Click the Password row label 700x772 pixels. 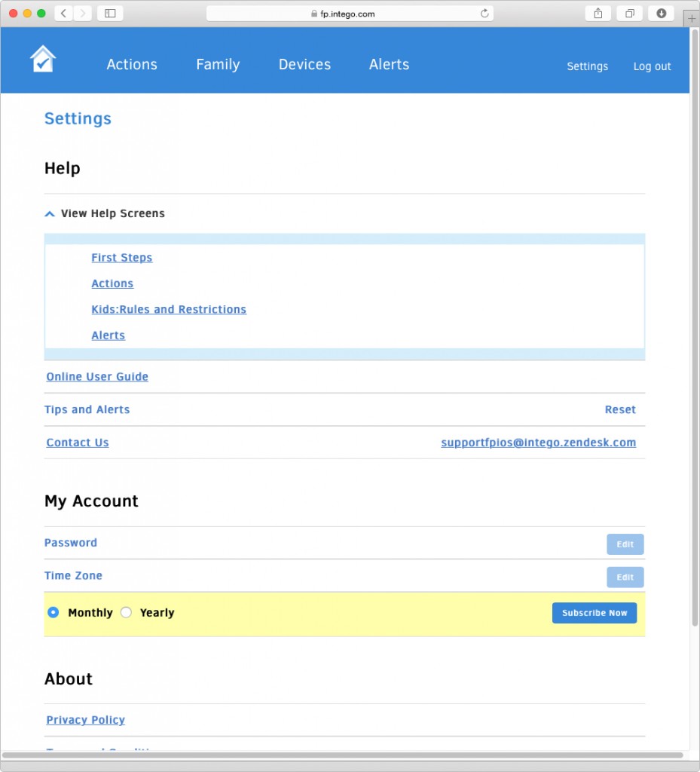click(71, 543)
